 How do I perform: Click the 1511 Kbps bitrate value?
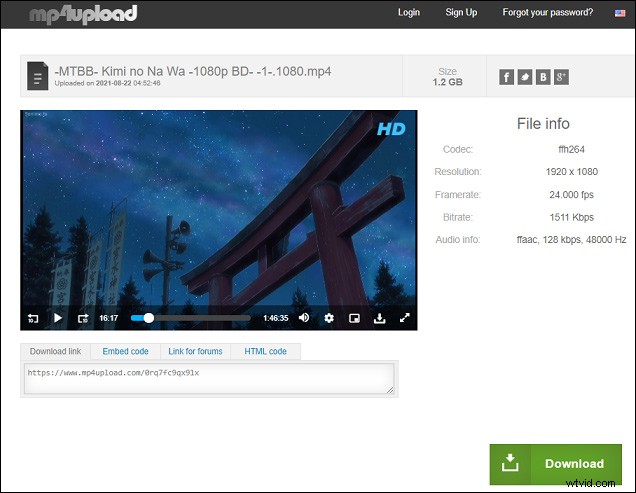tap(572, 217)
